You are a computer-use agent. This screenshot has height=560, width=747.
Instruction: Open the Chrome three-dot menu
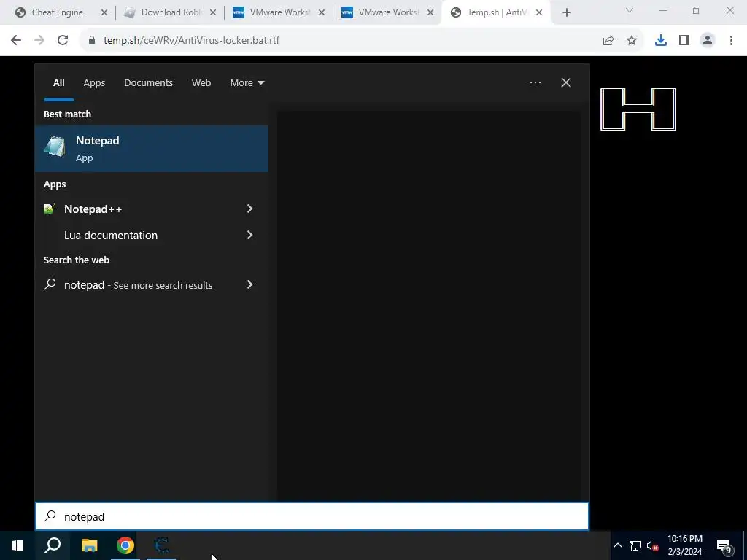coord(731,41)
